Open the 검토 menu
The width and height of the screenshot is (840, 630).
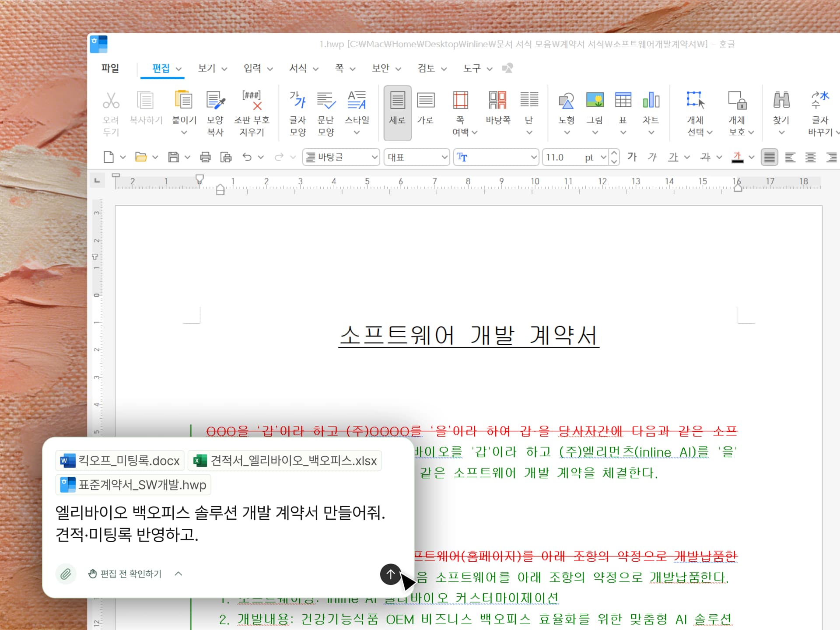(x=427, y=68)
